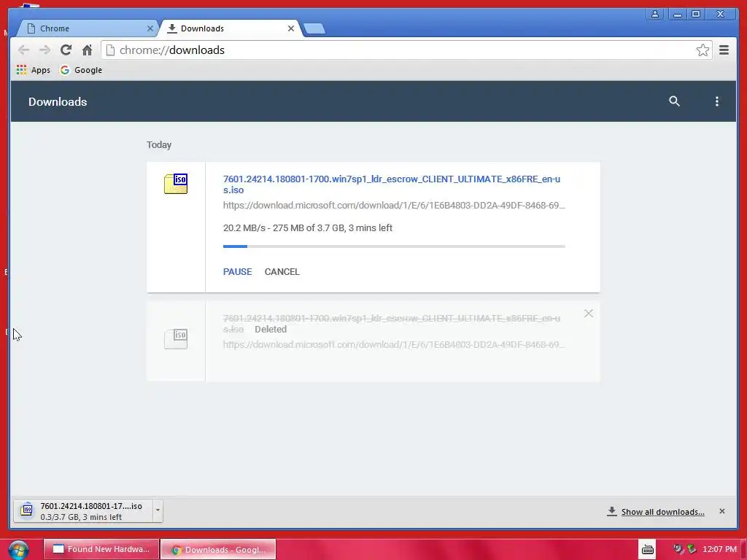Open the Home page icon
This screenshot has height=560, width=747.
(x=88, y=50)
